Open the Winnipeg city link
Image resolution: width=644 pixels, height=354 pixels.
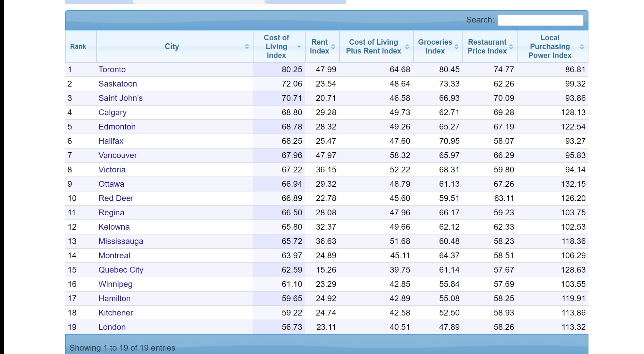pos(115,284)
